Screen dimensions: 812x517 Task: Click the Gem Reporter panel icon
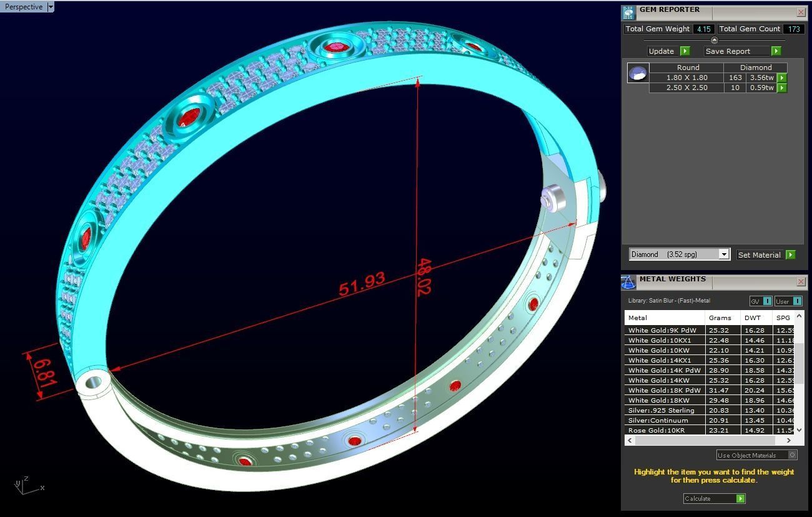(x=628, y=12)
